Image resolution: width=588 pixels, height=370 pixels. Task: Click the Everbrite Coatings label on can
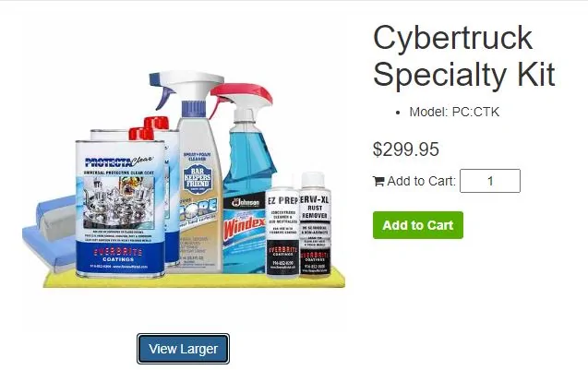(118, 255)
